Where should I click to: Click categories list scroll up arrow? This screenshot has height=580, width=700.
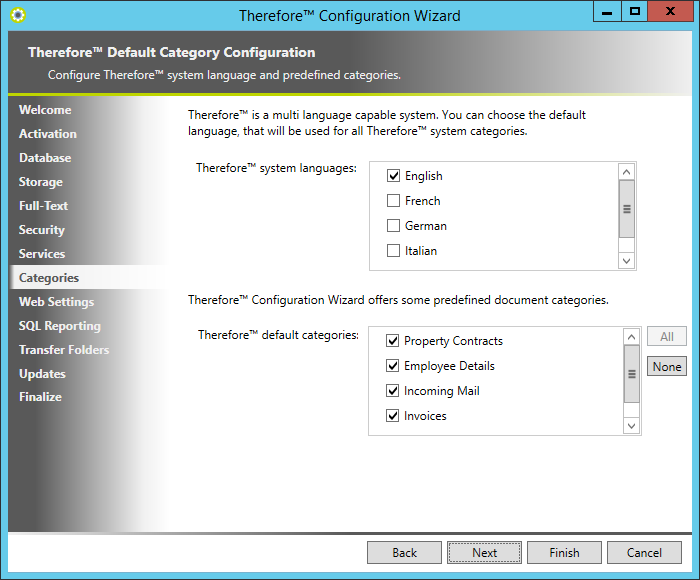631,337
